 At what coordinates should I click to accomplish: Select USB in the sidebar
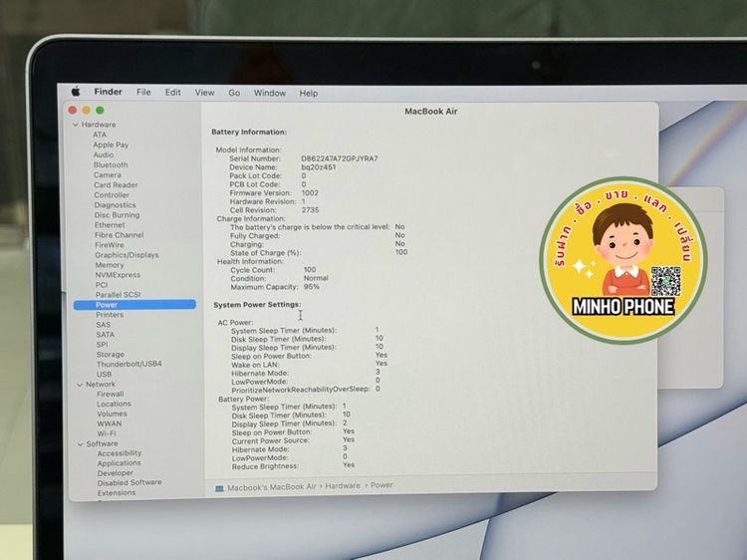pyautogui.click(x=104, y=375)
